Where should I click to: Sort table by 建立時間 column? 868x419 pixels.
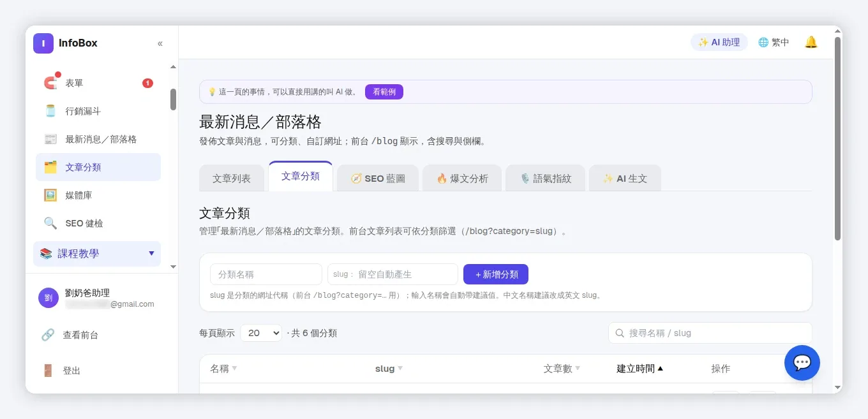pos(640,369)
